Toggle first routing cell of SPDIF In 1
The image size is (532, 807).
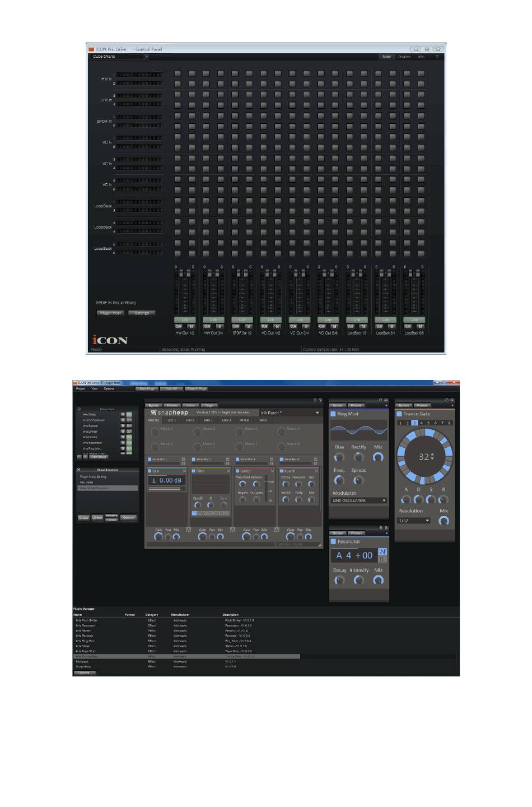click(178, 116)
